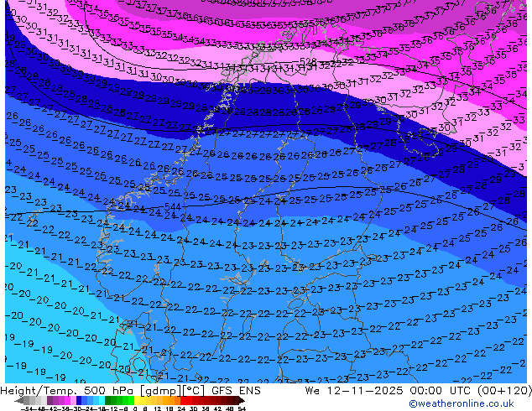Click the '54' legend scale value

click(242, 409)
